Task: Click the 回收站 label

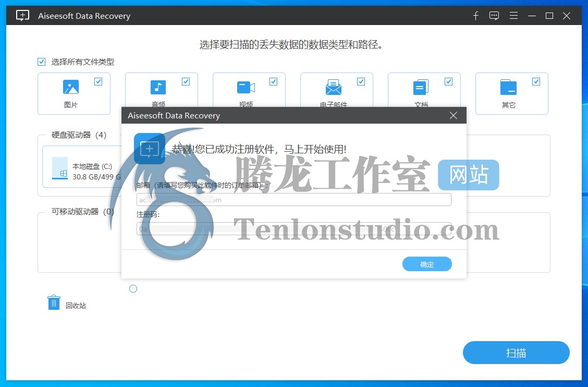Action: [x=76, y=306]
